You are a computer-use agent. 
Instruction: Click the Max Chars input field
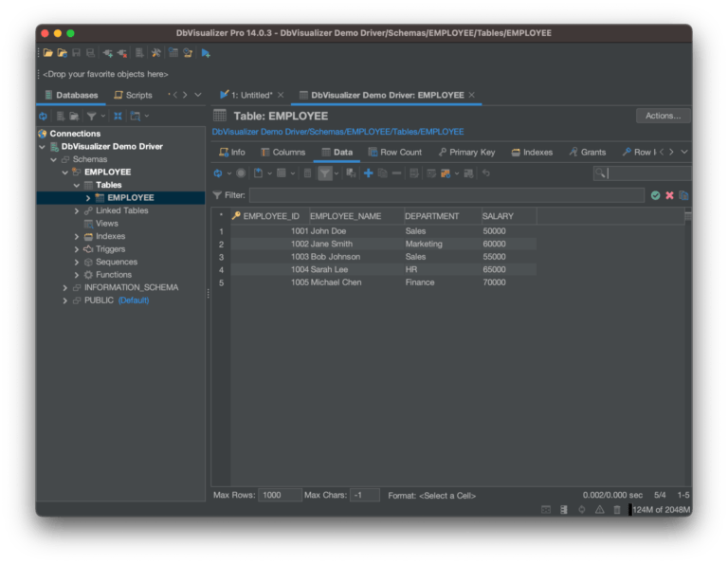[364, 496]
